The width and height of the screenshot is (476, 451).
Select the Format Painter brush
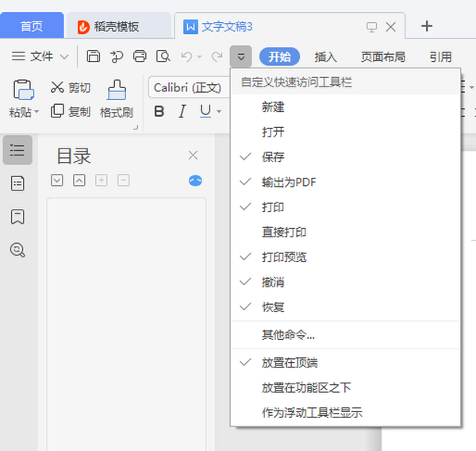[x=117, y=99]
